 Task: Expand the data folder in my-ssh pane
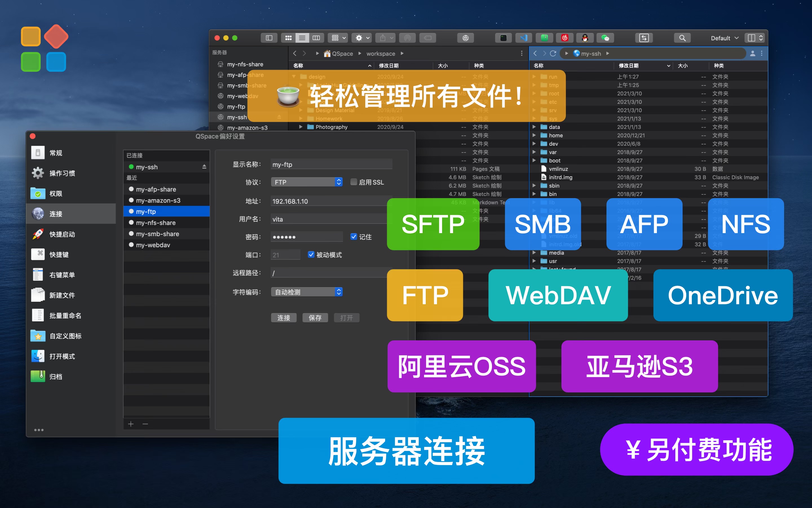[x=534, y=127]
